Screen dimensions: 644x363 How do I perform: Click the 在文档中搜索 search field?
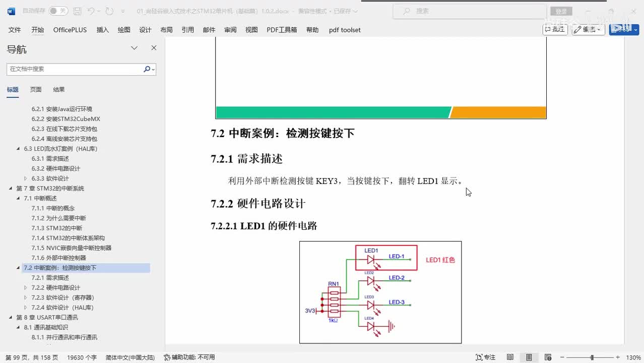click(75, 69)
